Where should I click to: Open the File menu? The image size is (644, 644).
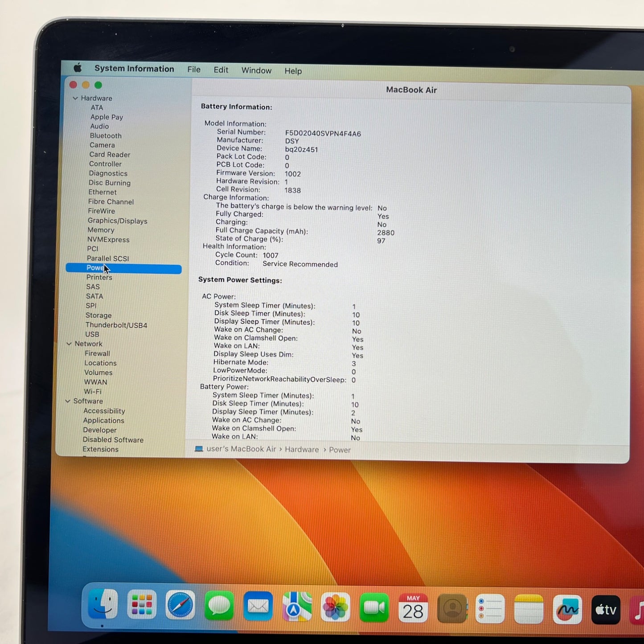pos(194,70)
